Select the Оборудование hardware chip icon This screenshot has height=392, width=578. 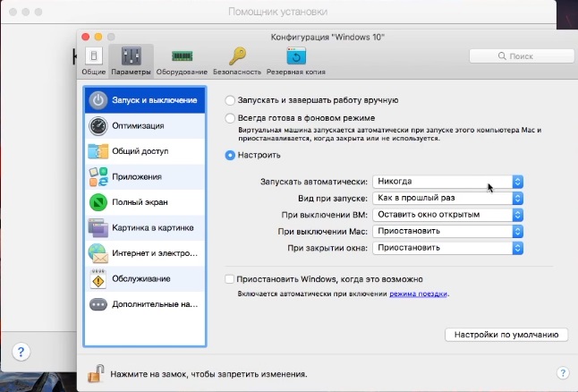pyautogui.click(x=182, y=56)
